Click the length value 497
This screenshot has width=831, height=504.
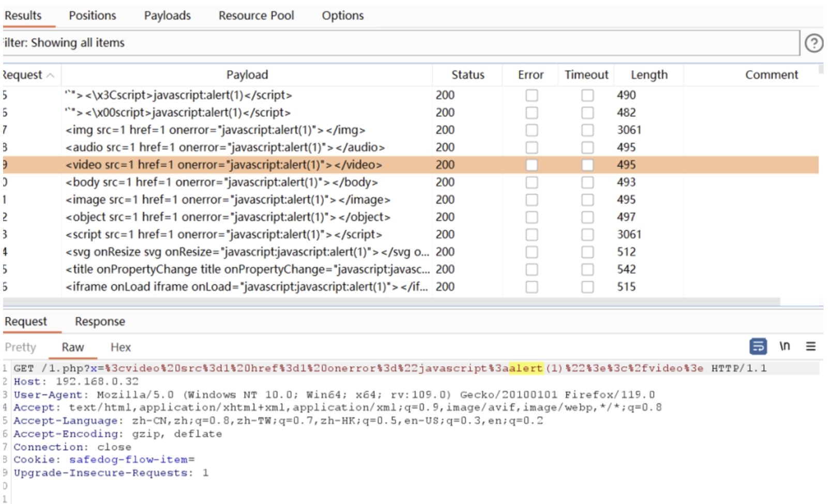(626, 217)
